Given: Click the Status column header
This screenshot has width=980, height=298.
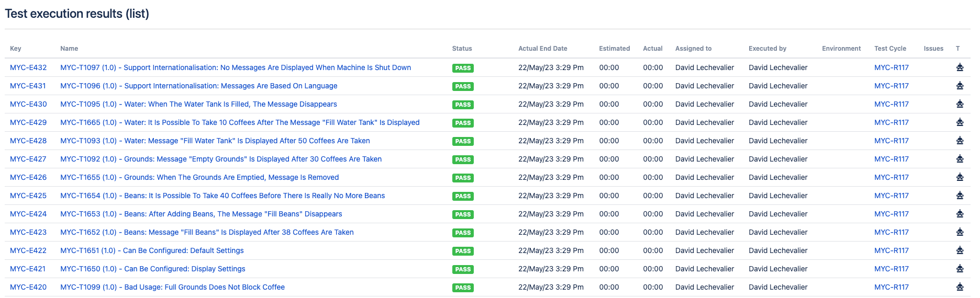Looking at the screenshot, I should [x=462, y=49].
